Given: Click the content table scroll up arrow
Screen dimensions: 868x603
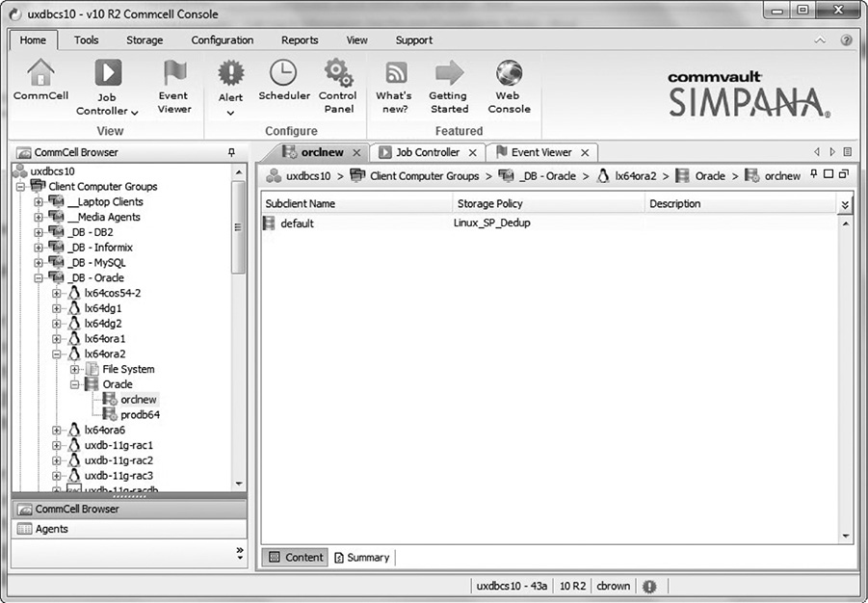Looking at the screenshot, I should [x=846, y=223].
